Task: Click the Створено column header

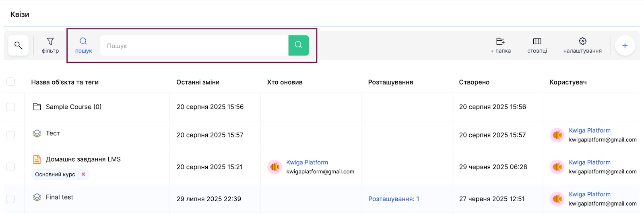Action: 474,82
